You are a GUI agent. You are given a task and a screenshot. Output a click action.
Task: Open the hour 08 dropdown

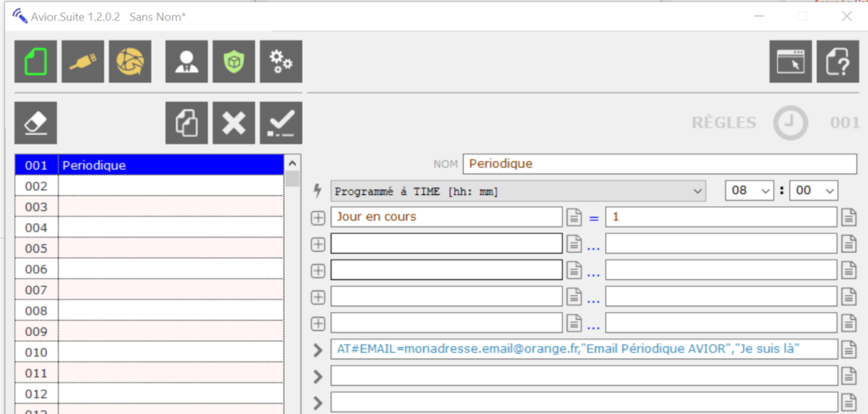[x=749, y=191]
